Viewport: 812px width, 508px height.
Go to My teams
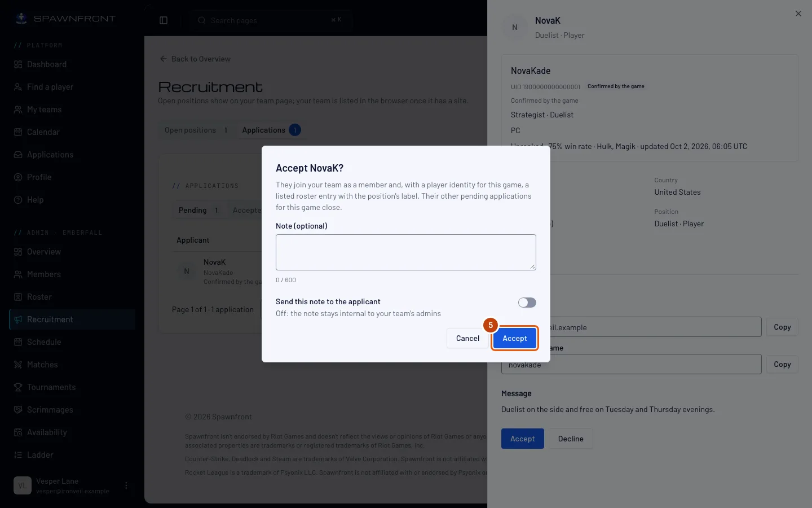[x=72, y=110]
